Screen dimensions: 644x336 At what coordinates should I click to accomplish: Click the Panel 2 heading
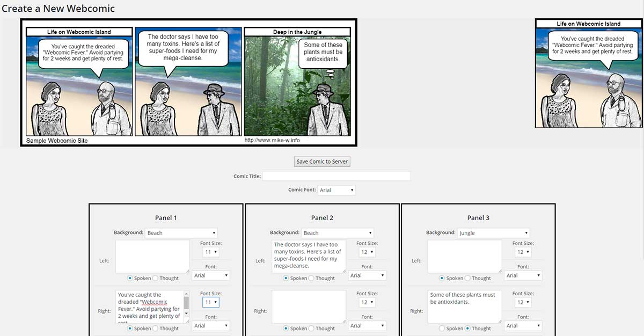coord(322,217)
